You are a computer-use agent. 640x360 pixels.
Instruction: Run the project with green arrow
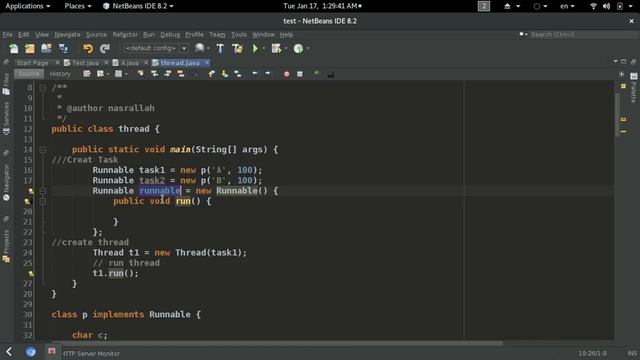[255, 49]
